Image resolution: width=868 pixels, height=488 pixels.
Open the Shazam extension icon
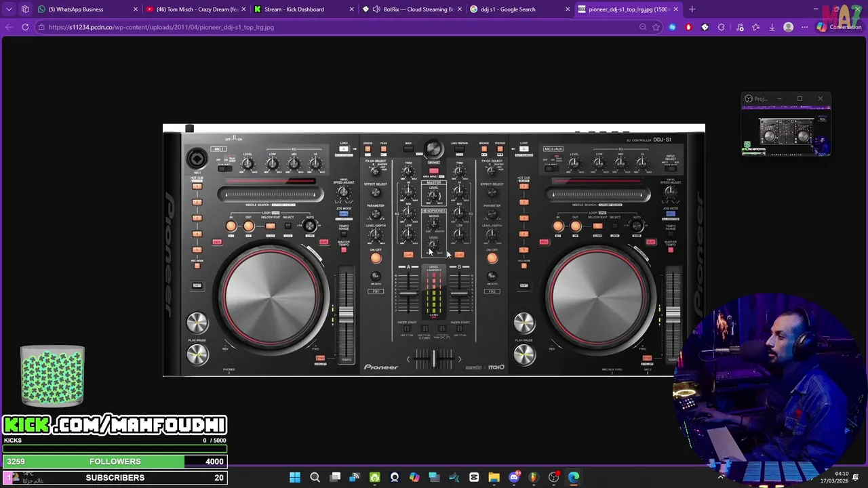pyautogui.click(x=672, y=27)
